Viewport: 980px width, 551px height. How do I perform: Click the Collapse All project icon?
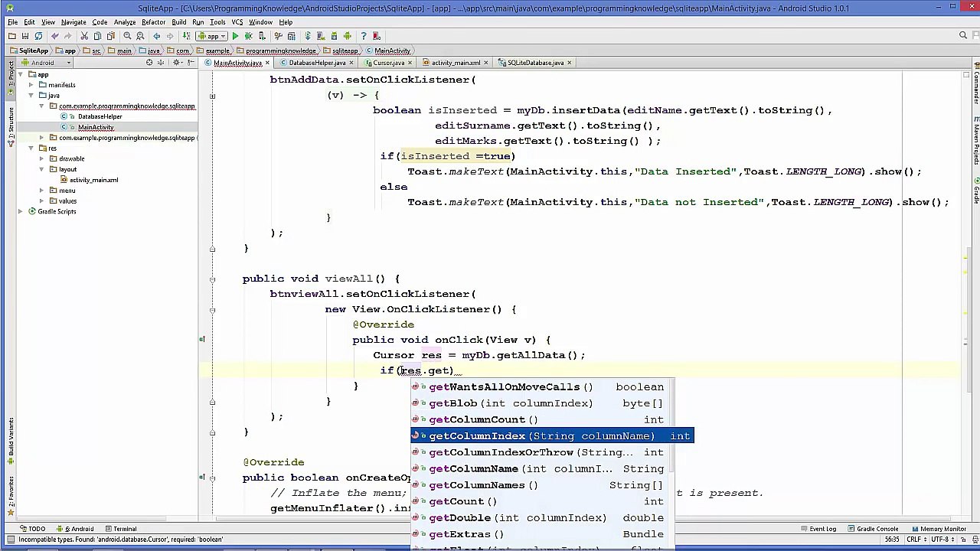click(160, 63)
